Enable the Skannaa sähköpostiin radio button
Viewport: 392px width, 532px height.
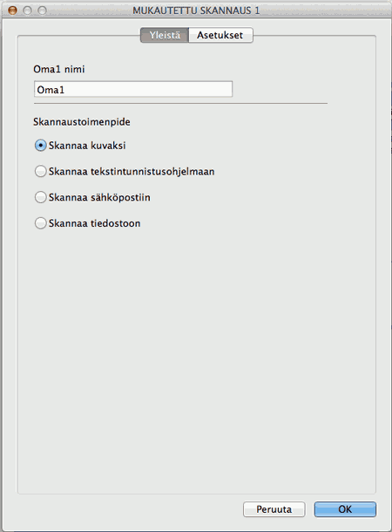(41, 197)
